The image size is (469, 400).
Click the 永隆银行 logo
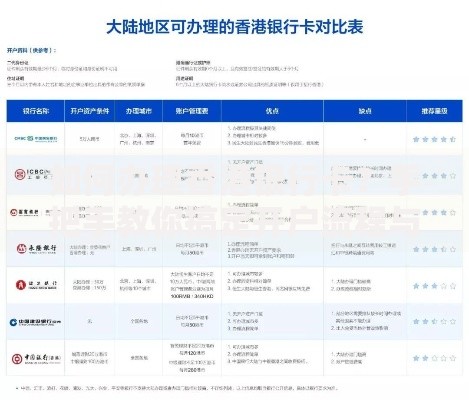tap(36, 249)
